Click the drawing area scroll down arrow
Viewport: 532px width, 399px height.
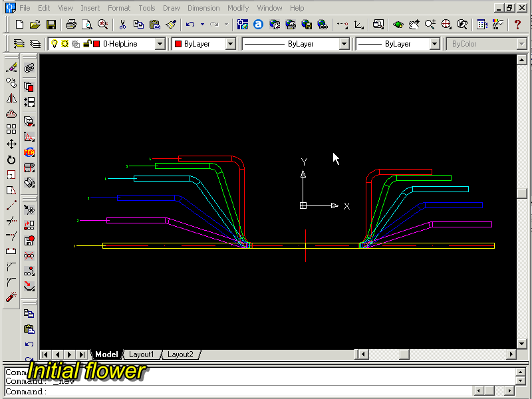pos(521,343)
